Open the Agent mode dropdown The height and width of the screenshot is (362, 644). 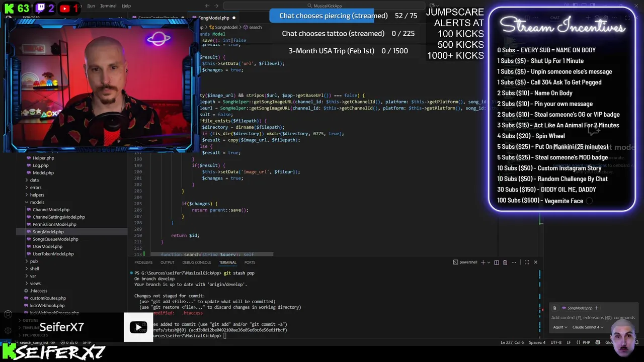tap(560, 327)
